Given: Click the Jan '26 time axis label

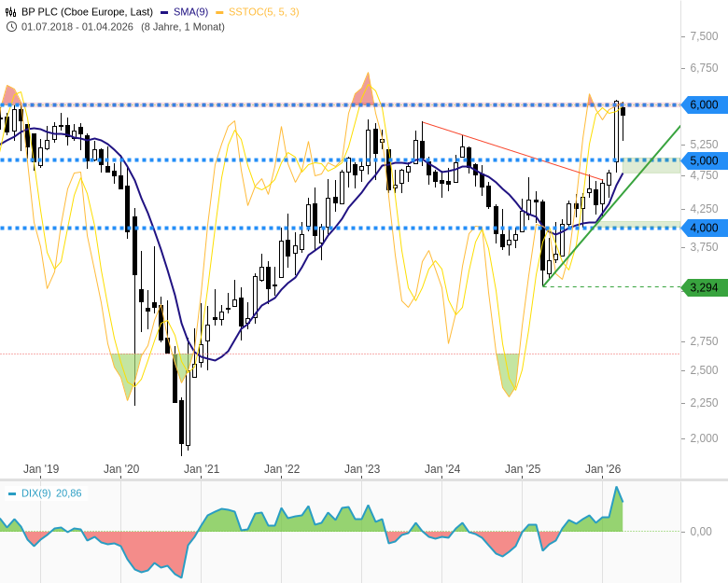Looking at the screenshot, I should (x=603, y=469).
